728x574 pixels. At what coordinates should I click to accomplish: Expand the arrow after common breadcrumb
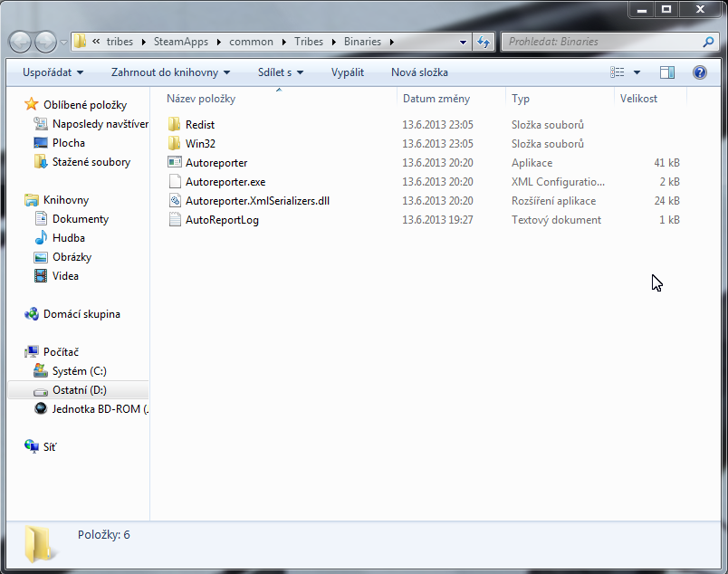click(284, 42)
